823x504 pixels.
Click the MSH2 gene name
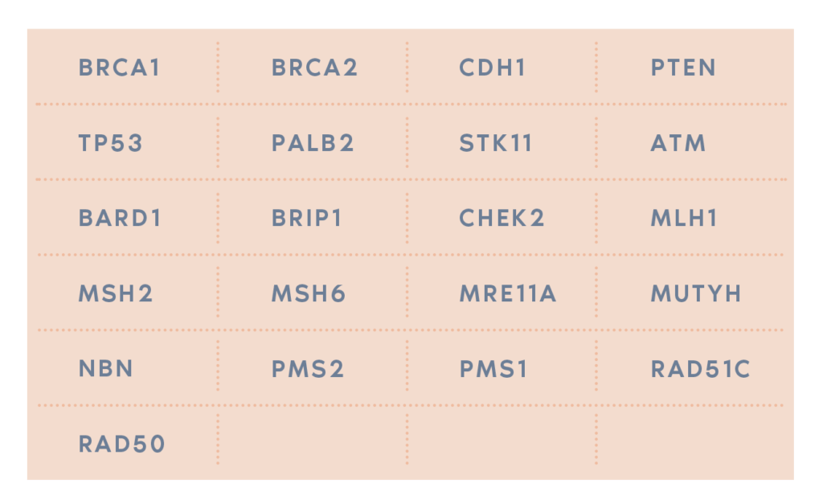(x=116, y=293)
